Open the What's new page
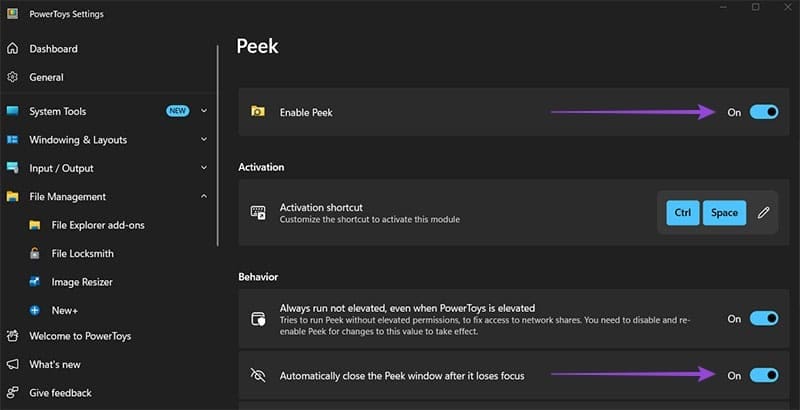 click(x=55, y=364)
